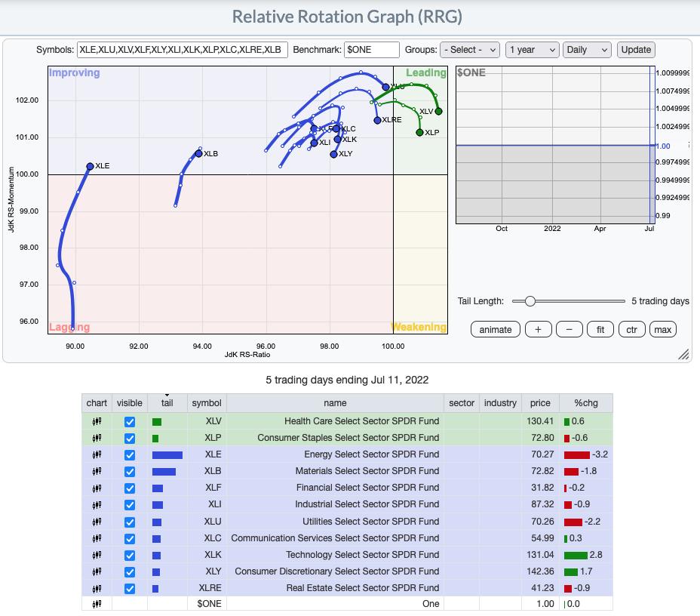Sort table by symbol column header
The image size is (700, 616).
pos(207,403)
